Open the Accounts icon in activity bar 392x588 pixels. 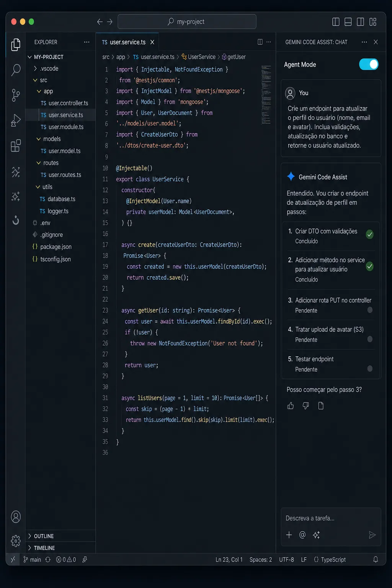[16, 517]
